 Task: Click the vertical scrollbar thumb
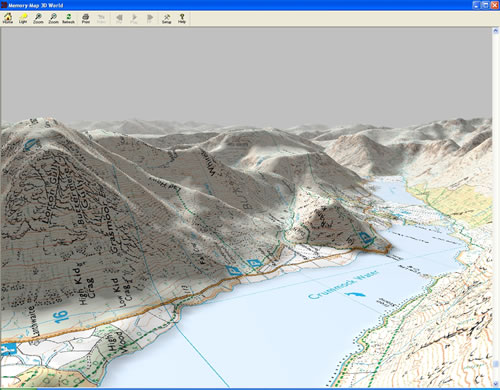(496, 364)
